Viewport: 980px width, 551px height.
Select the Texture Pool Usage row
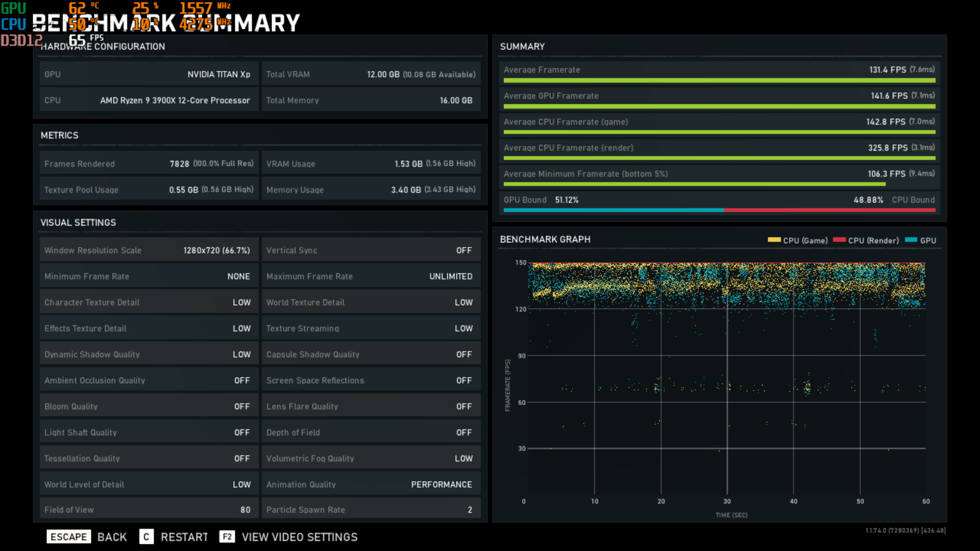coord(149,189)
